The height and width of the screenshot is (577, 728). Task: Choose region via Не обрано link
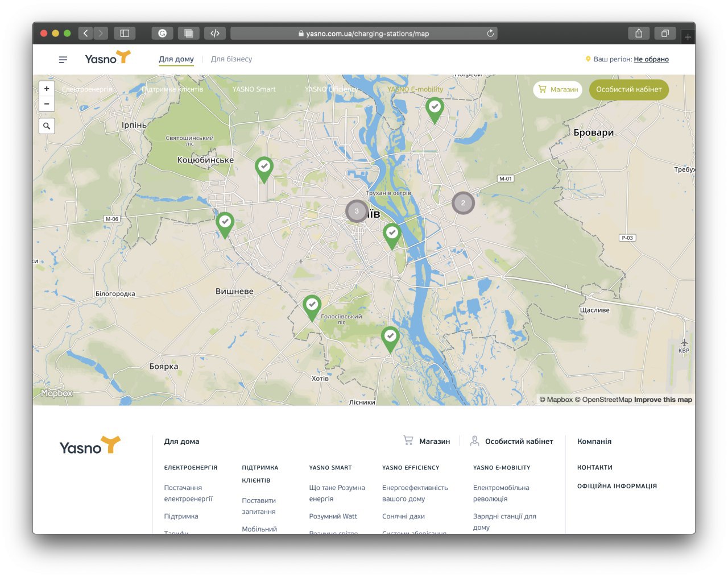point(651,59)
